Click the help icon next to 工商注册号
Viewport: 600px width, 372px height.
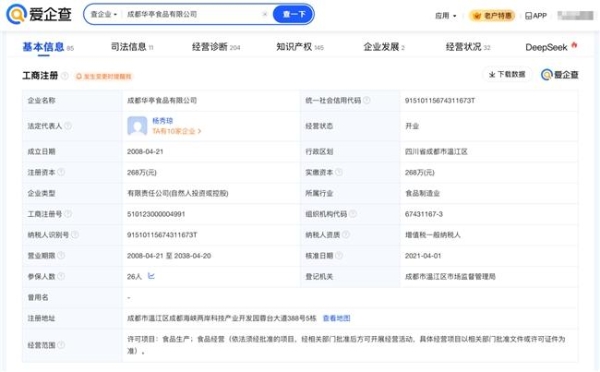[x=68, y=214]
